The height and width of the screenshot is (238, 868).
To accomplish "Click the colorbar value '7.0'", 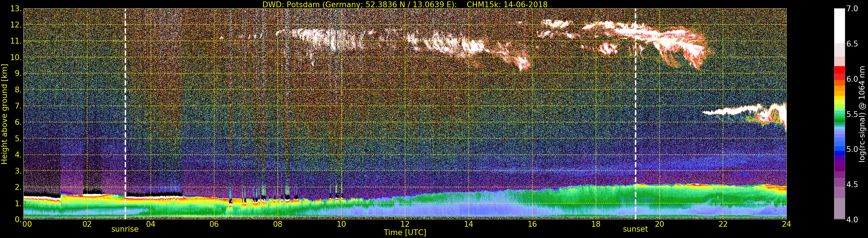I will click(852, 9).
